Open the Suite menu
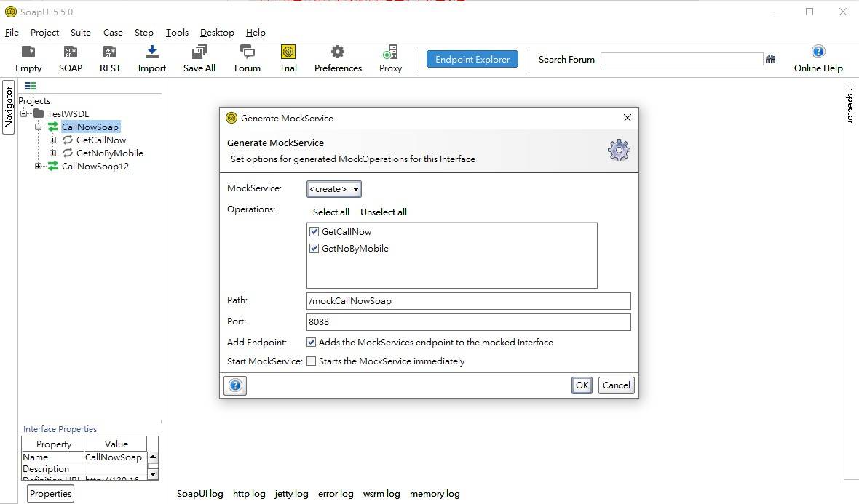This screenshot has height=504, width=859. tap(81, 32)
